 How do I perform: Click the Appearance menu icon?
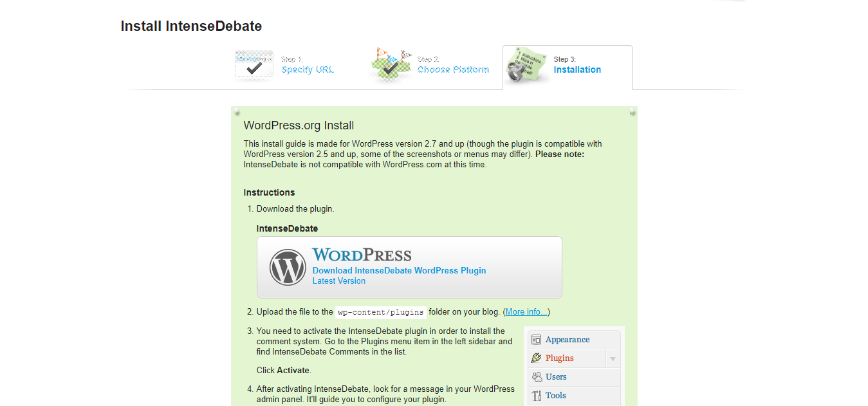pos(536,340)
